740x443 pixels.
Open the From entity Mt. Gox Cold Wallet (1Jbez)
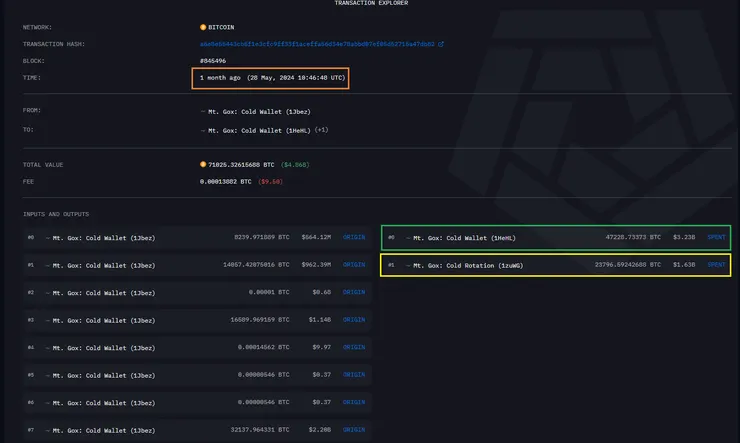click(x=259, y=112)
